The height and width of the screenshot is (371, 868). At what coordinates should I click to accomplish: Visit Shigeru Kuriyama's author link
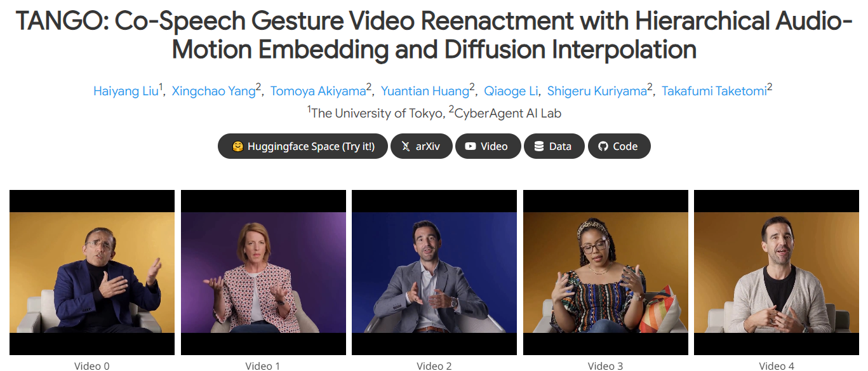click(x=597, y=91)
